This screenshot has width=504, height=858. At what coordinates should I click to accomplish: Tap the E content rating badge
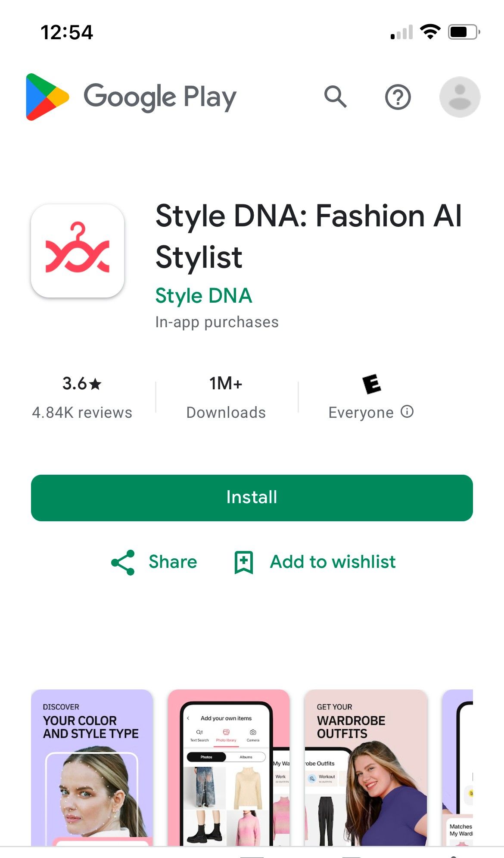(x=372, y=384)
